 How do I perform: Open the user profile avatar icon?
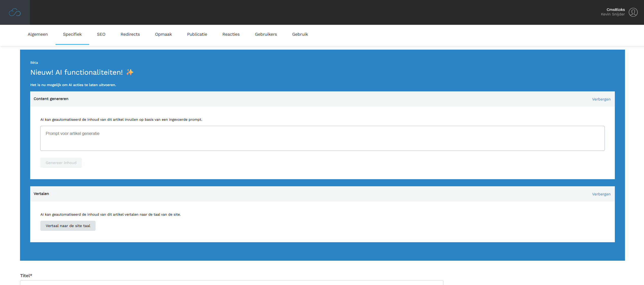[633, 12]
